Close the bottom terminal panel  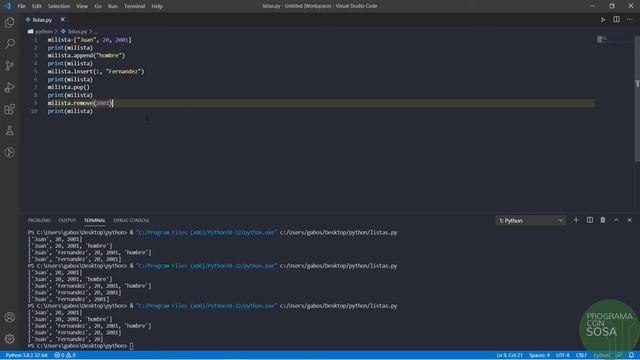[x=629, y=220]
